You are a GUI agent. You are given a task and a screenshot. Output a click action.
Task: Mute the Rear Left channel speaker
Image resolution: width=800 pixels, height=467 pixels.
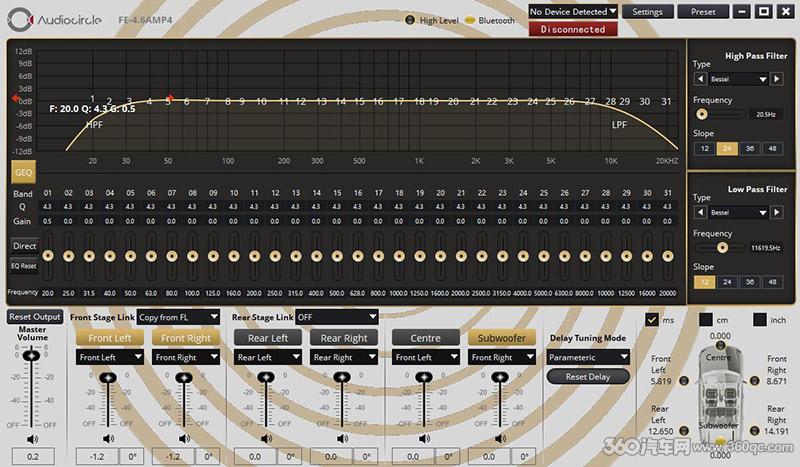tap(266, 438)
